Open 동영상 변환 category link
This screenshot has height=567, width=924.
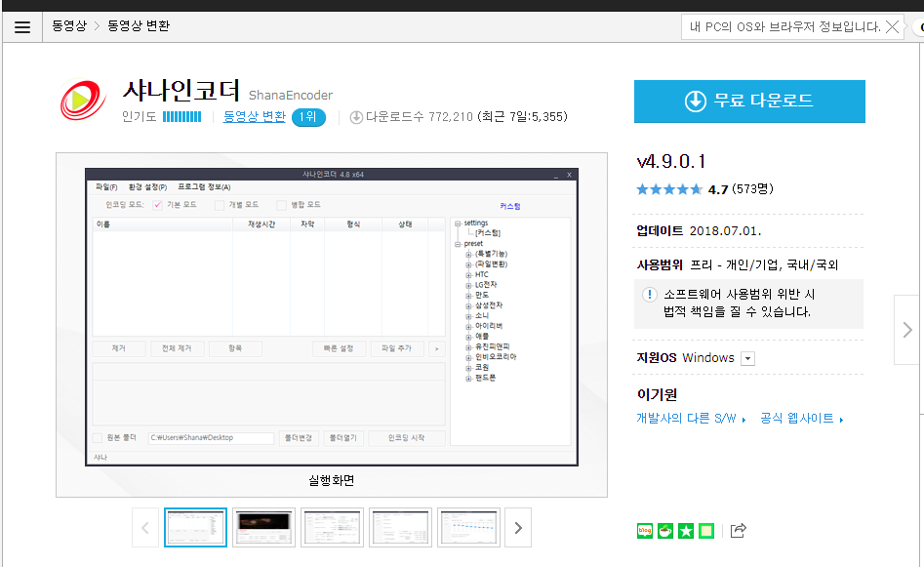[254, 117]
